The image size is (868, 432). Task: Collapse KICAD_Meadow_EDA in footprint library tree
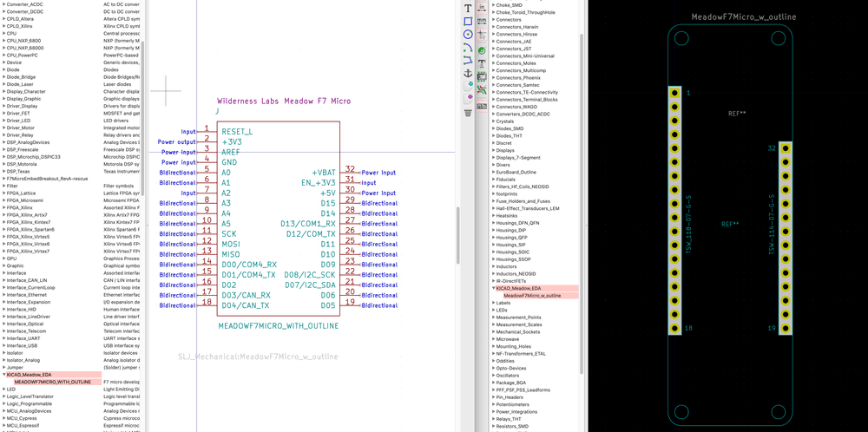click(494, 288)
